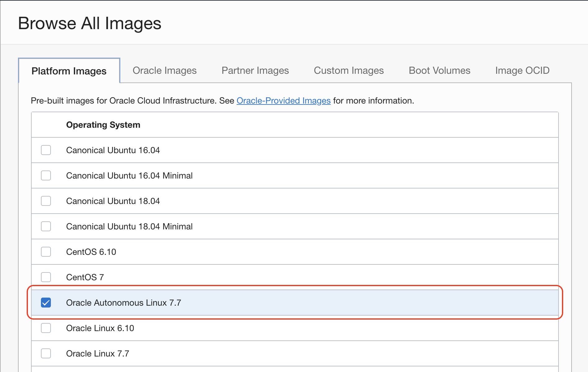Check the Canonical Ubuntu 16.04 checkbox
Image resolution: width=588 pixels, height=372 pixels.
(46, 150)
